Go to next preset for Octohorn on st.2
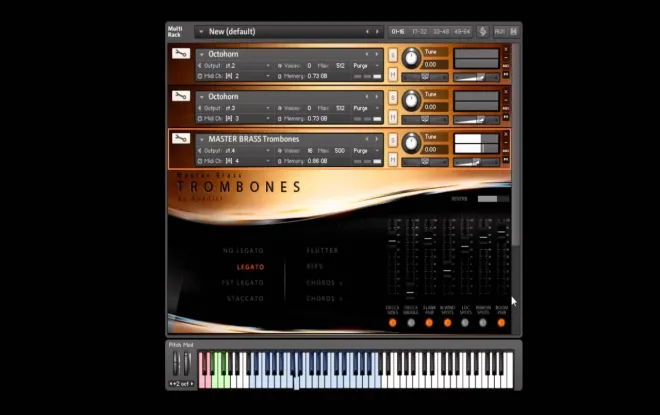 pos(377,54)
